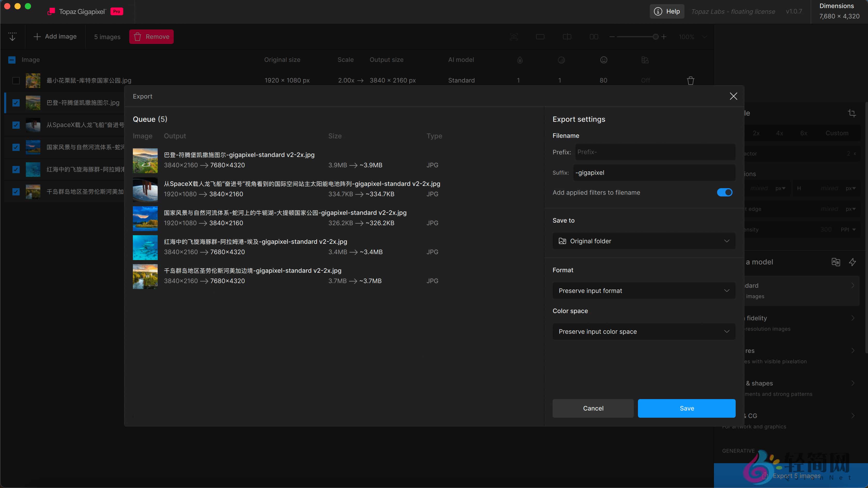Select the Custom scale tab
Viewport: 868px width, 488px height.
tap(837, 133)
